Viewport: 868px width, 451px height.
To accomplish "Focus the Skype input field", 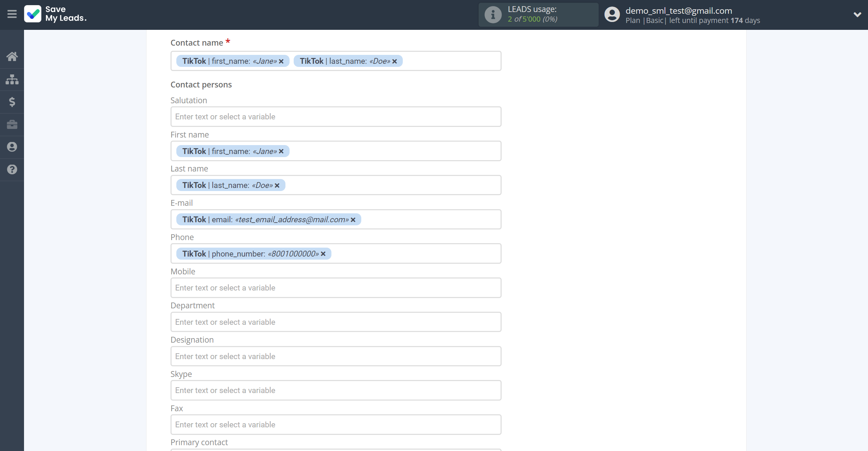I will tap(336, 390).
